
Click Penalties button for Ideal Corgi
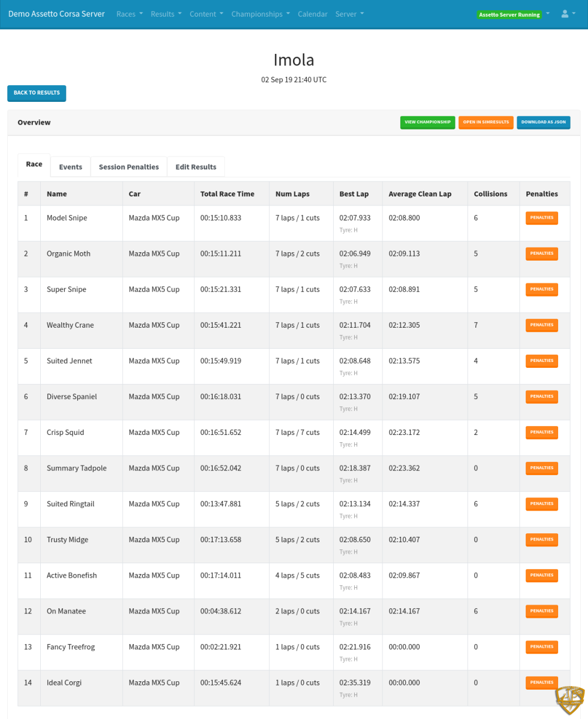[541, 682]
